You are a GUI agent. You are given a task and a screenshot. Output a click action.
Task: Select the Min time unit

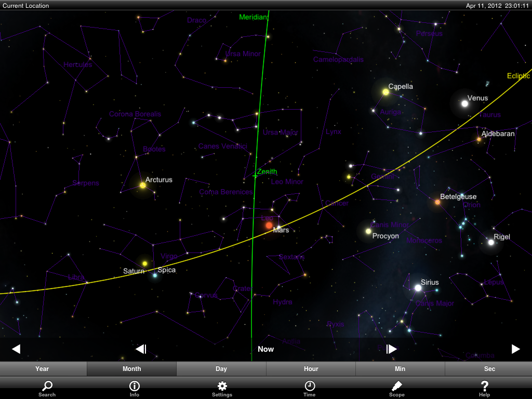[400, 369]
